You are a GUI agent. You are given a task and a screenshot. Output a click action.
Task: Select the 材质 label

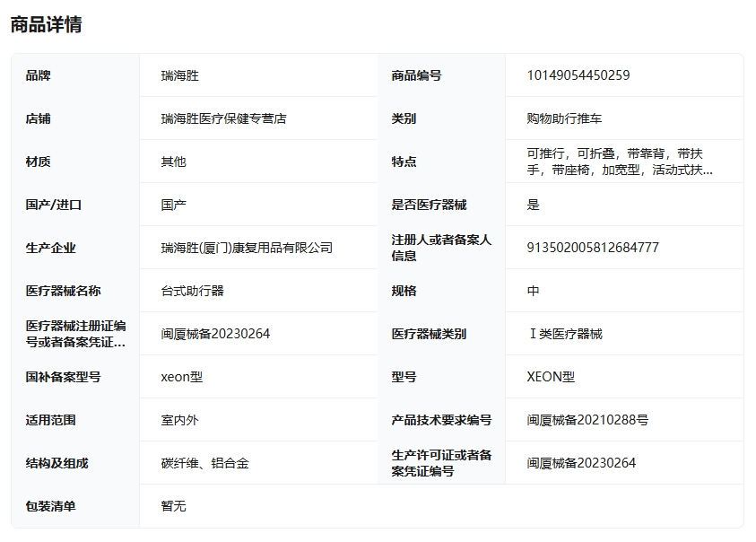pos(38,162)
